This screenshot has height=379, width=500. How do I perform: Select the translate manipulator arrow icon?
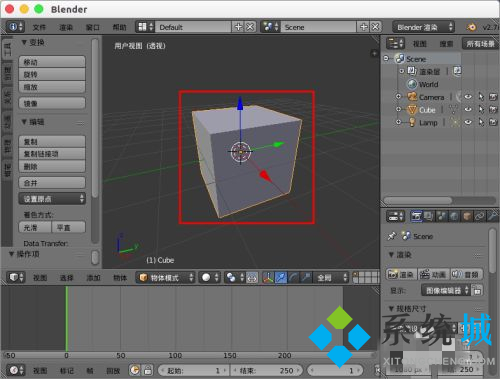[281, 277]
